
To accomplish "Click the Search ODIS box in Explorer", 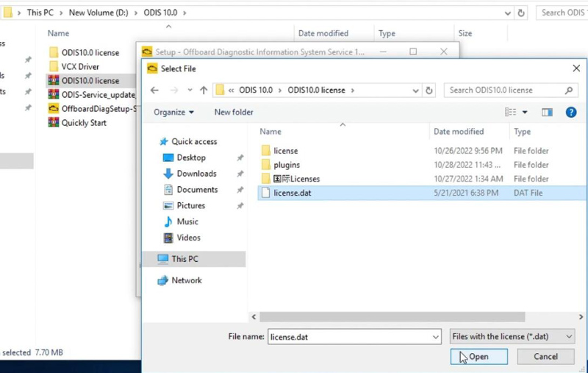I will click(562, 13).
